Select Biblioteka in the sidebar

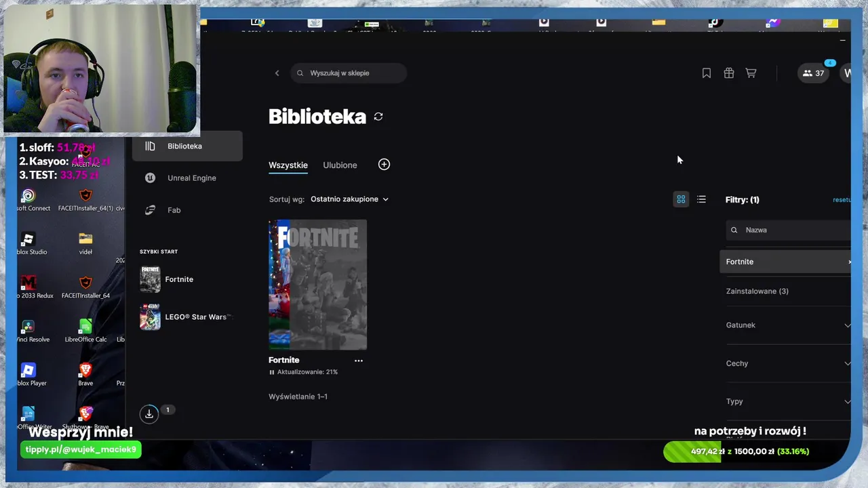click(x=187, y=146)
